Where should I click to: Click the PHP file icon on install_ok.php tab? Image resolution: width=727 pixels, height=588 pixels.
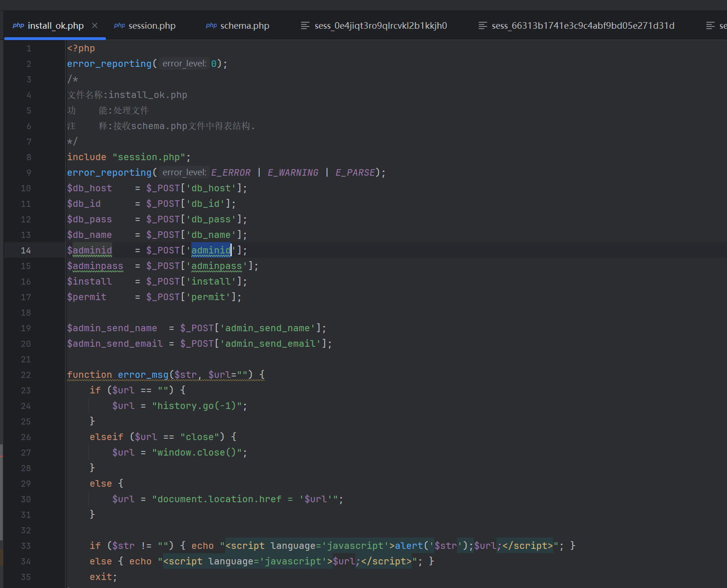18,25
